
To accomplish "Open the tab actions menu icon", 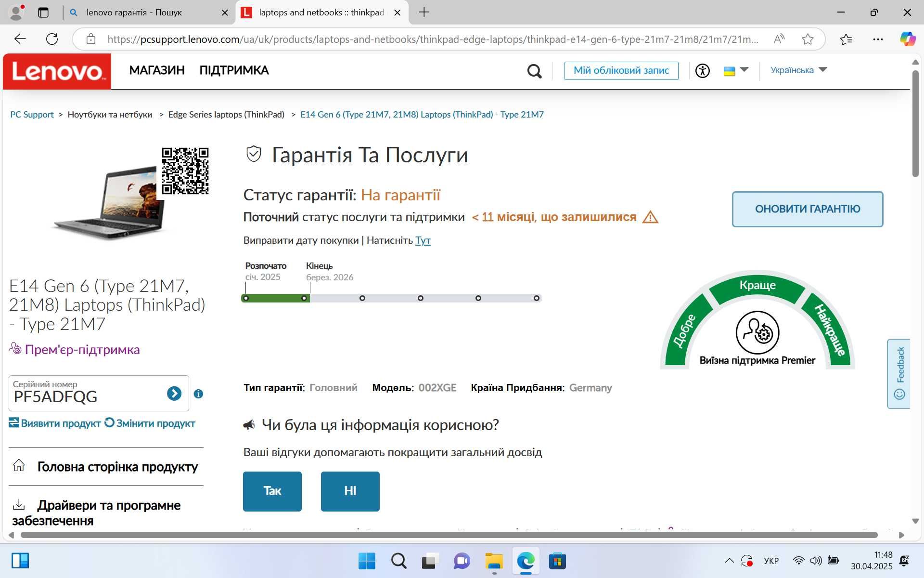I will pyautogui.click(x=43, y=13).
